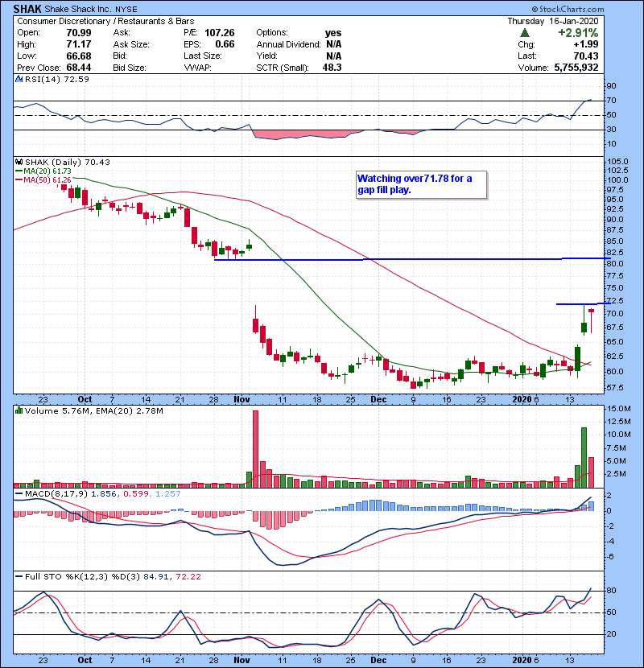Click the latest red candlestick near 70
The width and height of the screenshot is (644, 668).
pos(591,320)
